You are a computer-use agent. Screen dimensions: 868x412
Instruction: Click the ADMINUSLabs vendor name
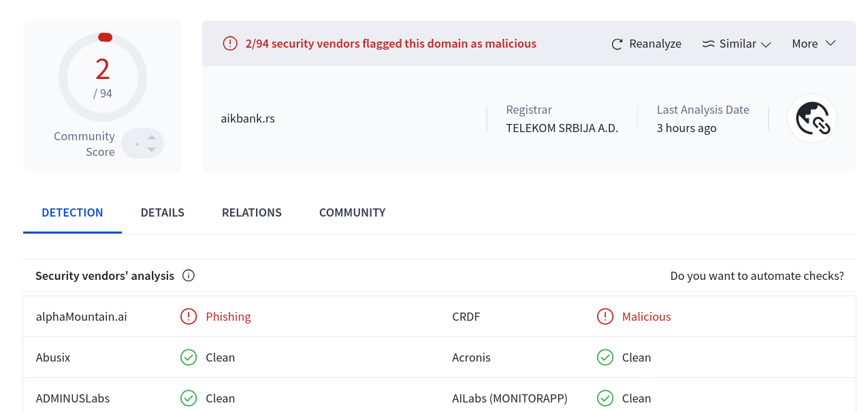click(x=73, y=398)
